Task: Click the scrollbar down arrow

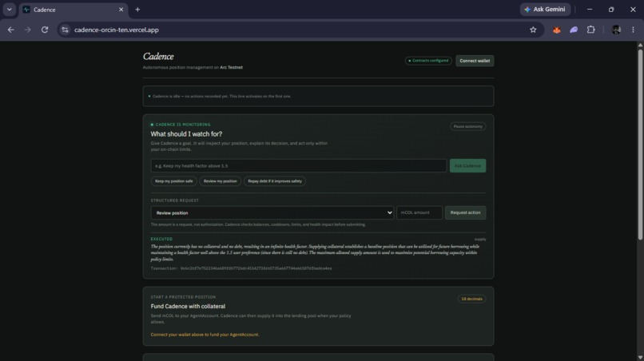Action: [x=640, y=357]
